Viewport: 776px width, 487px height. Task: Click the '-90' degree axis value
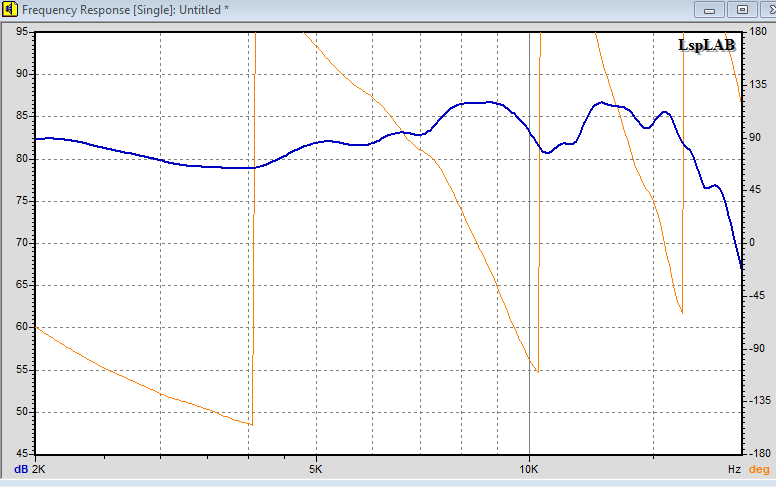pos(757,348)
